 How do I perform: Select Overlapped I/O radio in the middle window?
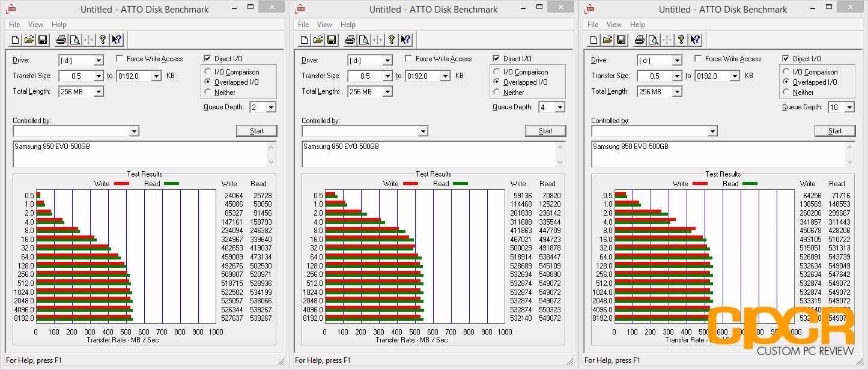pos(497,82)
